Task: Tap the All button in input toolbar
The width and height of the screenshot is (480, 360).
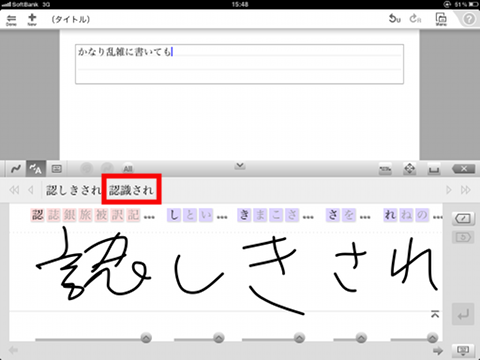Action: pos(128,169)
